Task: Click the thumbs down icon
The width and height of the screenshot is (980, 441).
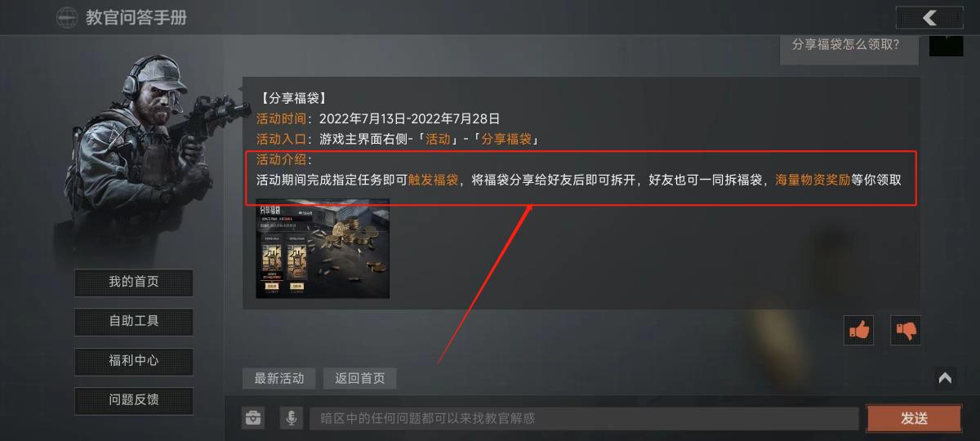Action: point(906,331)
